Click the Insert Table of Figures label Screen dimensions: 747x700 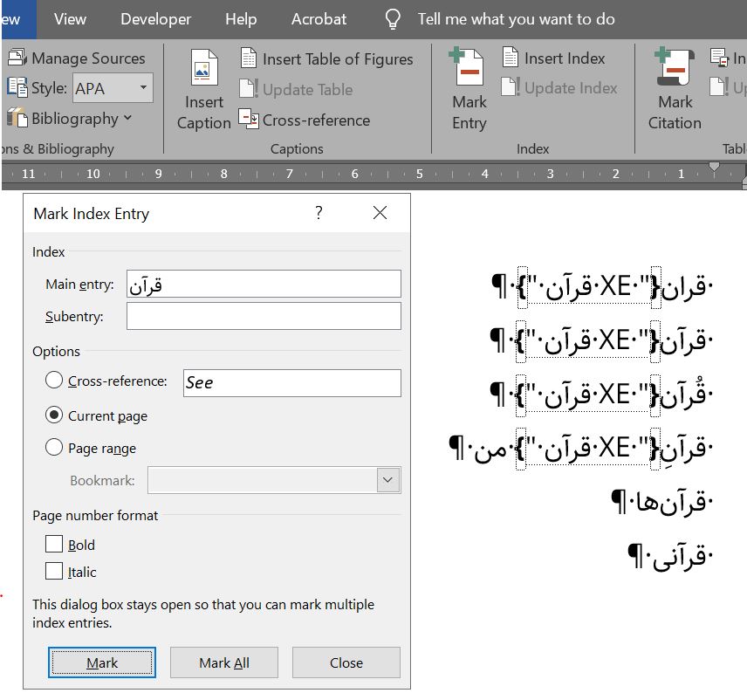tap(338, 59)
